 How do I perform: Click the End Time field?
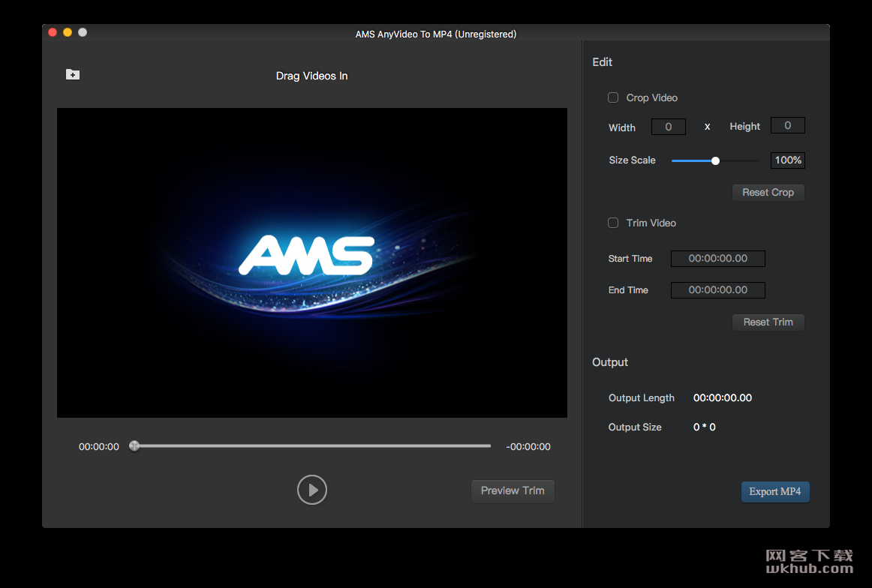coord(718,290)
